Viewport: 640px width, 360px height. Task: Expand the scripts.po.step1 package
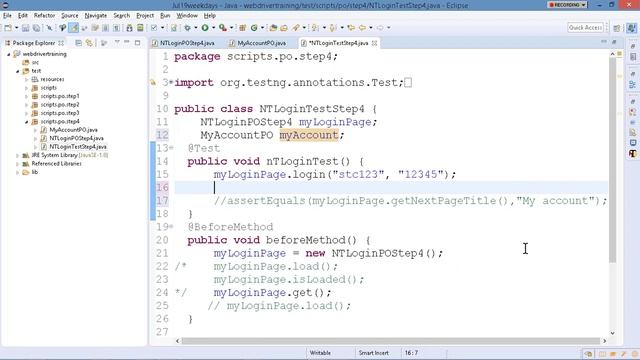point(27,96)
